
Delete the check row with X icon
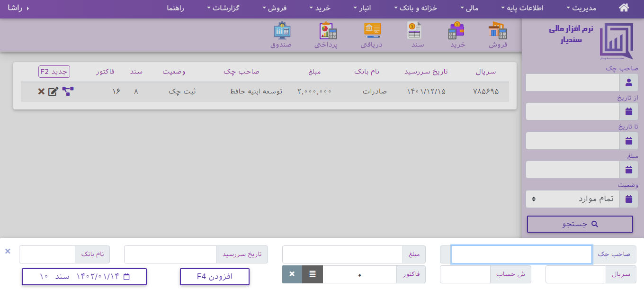(x=41, y=91)
